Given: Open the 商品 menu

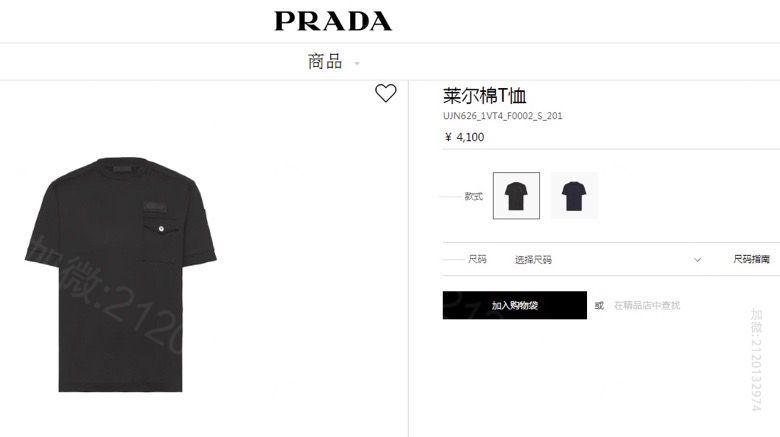Looking at the screenshot, I should [x=325, y=62].
